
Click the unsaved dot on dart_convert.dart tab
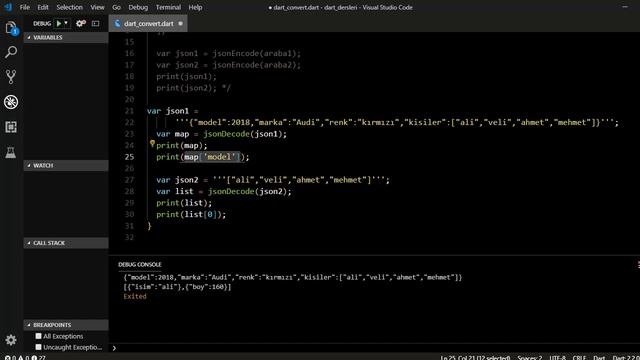pyautogui.click(x=180, y=24)
